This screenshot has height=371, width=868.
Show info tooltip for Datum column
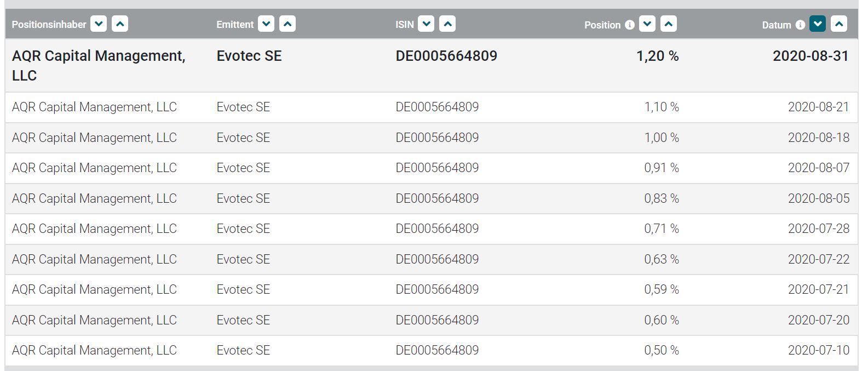coord(800,25)
